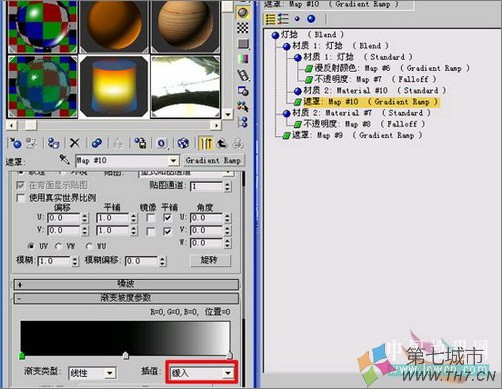
Task: Click the Go to Parent icon
Action: pyautogui.click(x=222, y=143)
